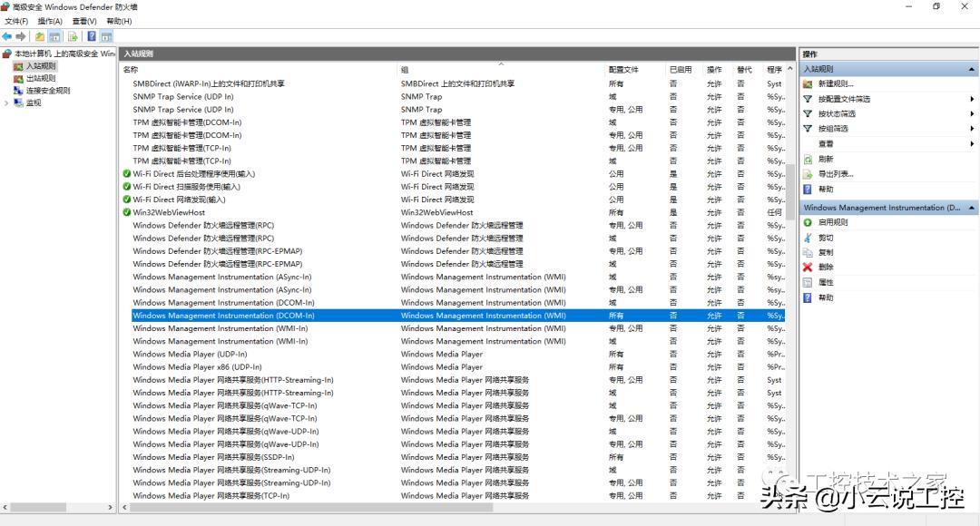Select 出站规则 in the left tree

[x=40, y=78]
